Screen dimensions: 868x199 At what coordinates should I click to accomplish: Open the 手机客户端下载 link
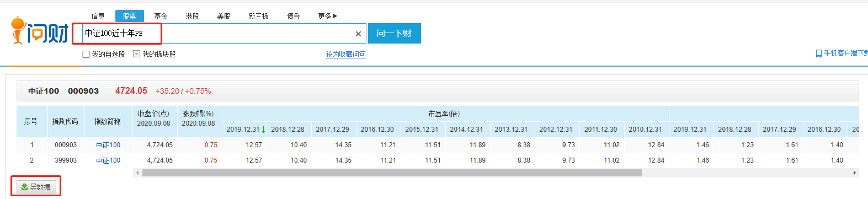[845, 53]
